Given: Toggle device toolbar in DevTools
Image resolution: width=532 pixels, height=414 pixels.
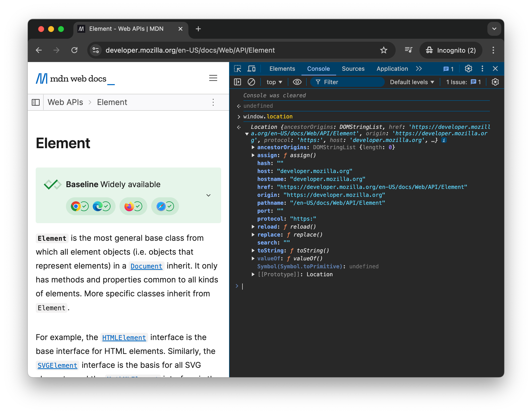Looking at the screenshot, I should point(251,69).
